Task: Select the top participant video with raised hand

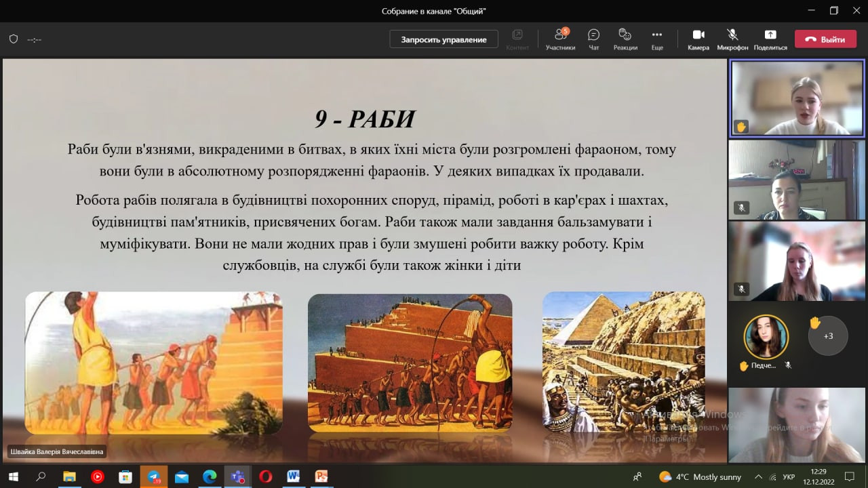Action: (x=797, y=98)
